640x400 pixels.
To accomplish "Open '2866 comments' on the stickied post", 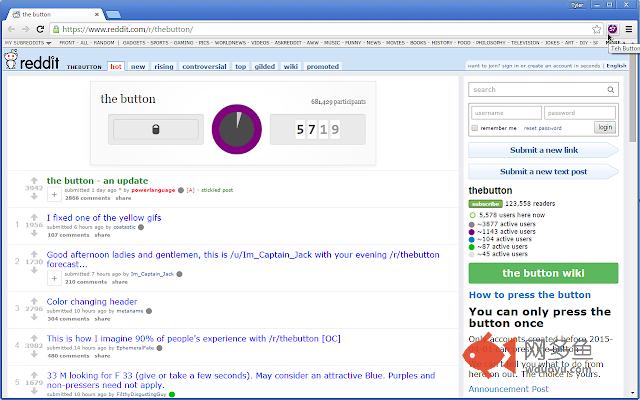I will click(87, 198).
